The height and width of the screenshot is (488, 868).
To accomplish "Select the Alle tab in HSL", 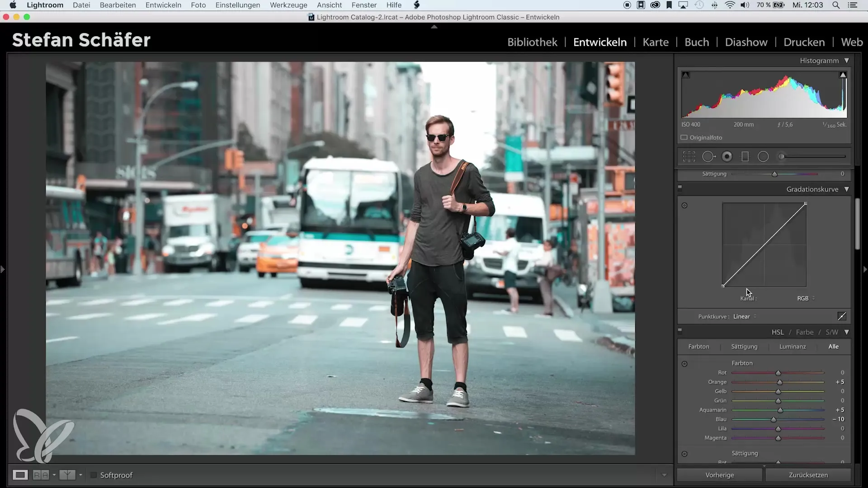I will coord(833,347).
